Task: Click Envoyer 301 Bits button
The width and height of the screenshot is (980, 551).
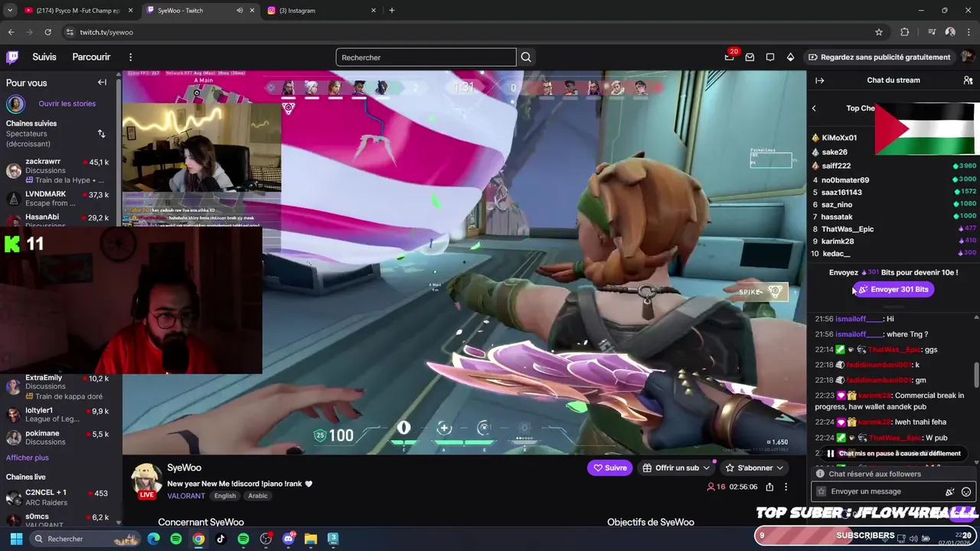Action: pos(893,289)
